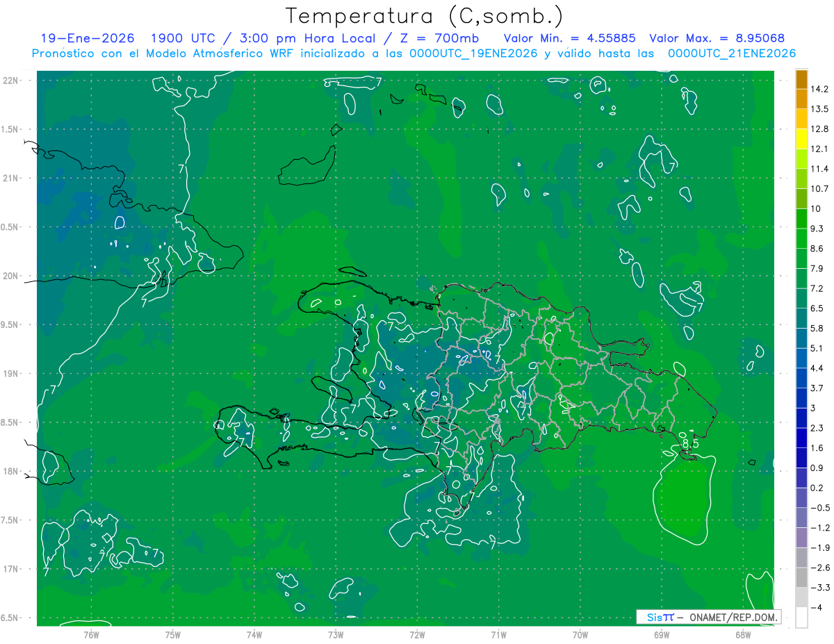Viewport: 834px width, 644px height.
Task: Select the '73W' longitude label
Action: click(336, 635)
